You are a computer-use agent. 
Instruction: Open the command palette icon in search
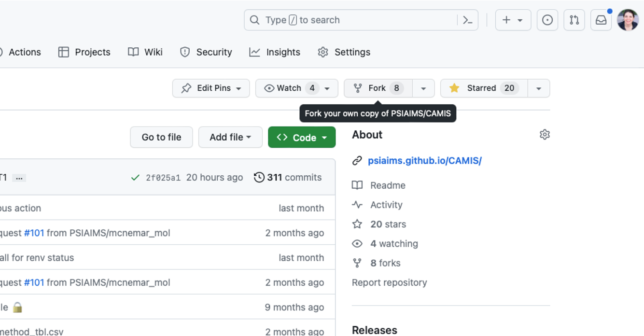coord(467,20)
